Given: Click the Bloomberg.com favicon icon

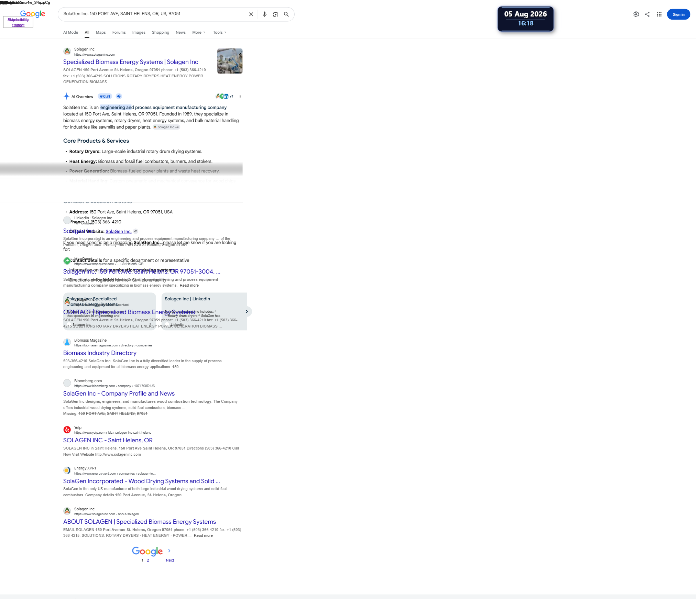Looking at the screenshot, I should click(67, 383).
